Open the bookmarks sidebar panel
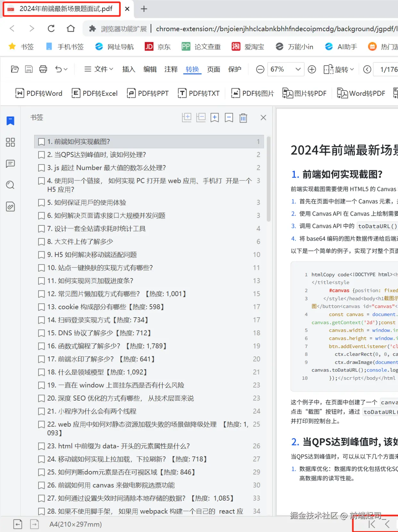Viewport: 398px width, 532px height. point(10,121)
